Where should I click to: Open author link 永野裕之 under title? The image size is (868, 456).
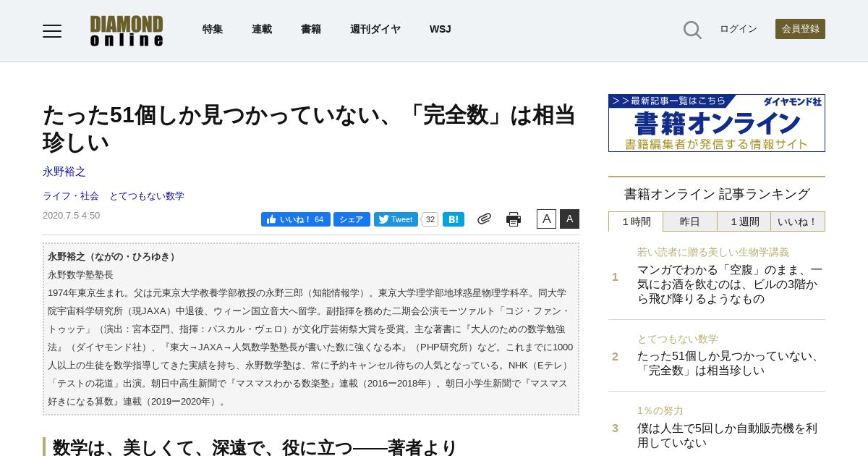pos(64,172)
